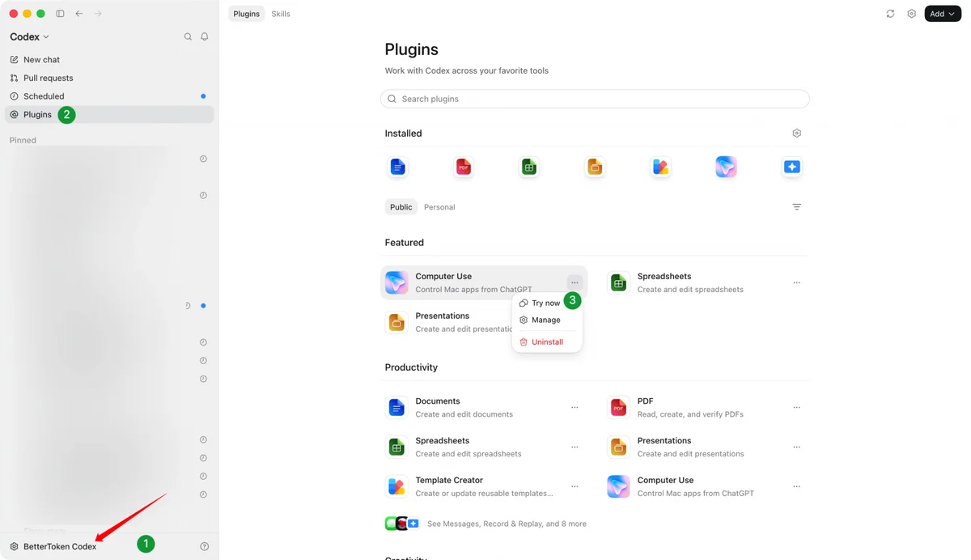Click the refresh icon in top bar
The width and height of the screenshot is (971, 560).
[890, 14]
